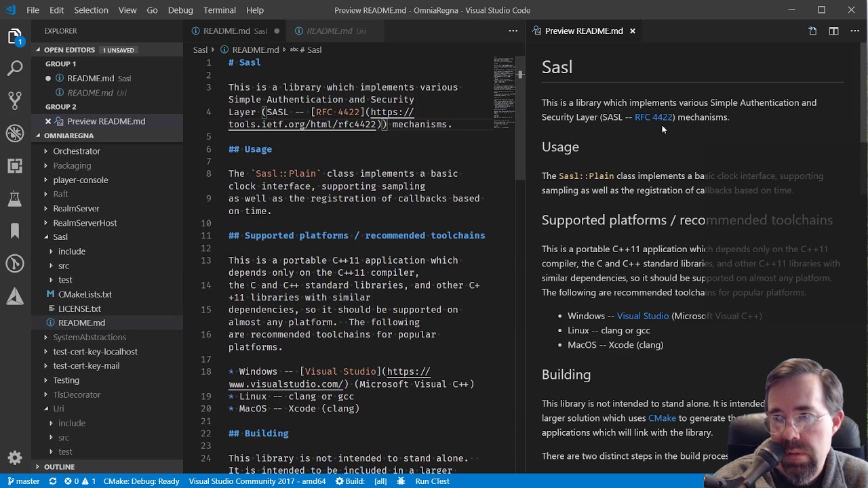The width and height of the screenshot is (868, 488).
Task: Follow the CMake link in preview
Action: click(662, 418)
